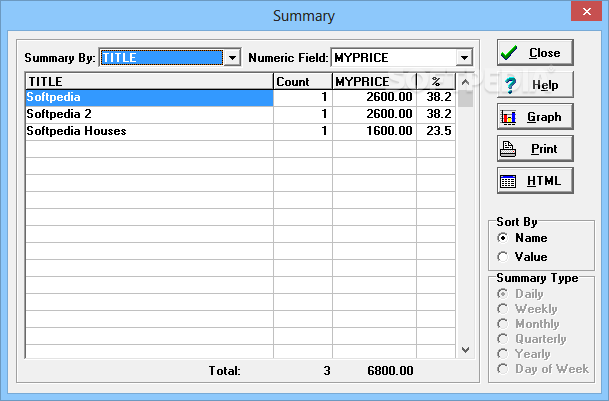
Task: Click the green checkmark Close button
Action: pyautogui.click(x=535, y=52)
